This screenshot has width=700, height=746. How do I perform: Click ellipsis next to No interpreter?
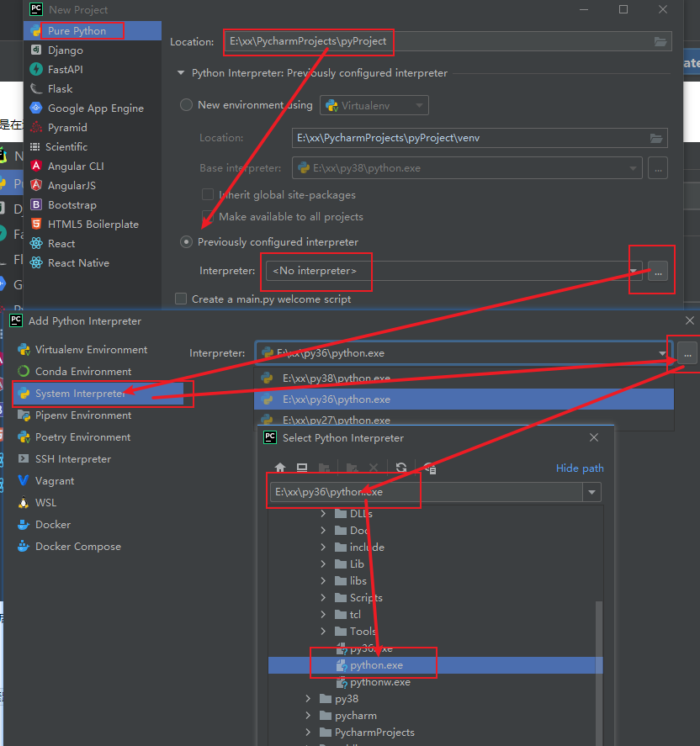click(658, 271)
